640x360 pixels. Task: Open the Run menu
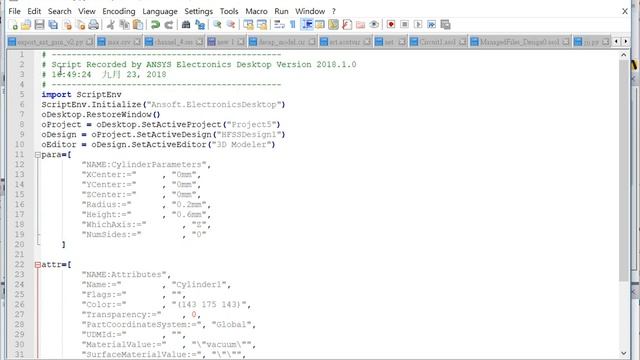coord(281,11)
